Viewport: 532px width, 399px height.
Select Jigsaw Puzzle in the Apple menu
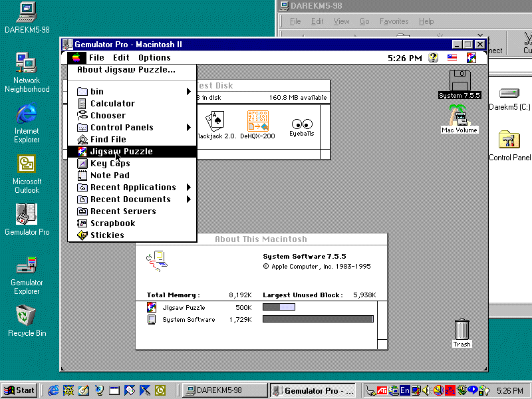[x=126, y=151]
